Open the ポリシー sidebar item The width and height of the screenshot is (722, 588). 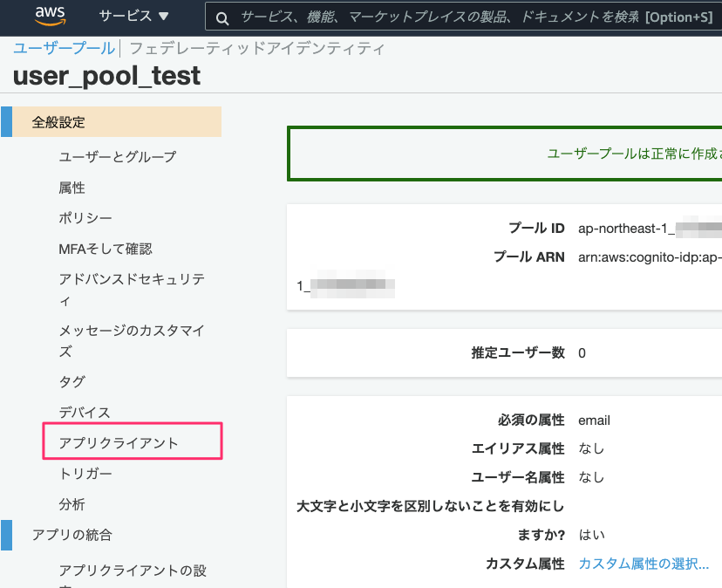click(x=85, y=217)
